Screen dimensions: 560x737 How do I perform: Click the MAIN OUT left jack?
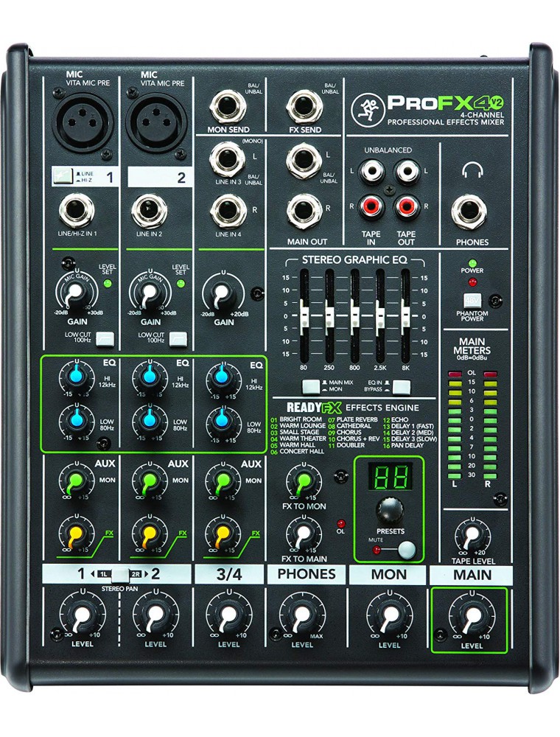point(304,160)
